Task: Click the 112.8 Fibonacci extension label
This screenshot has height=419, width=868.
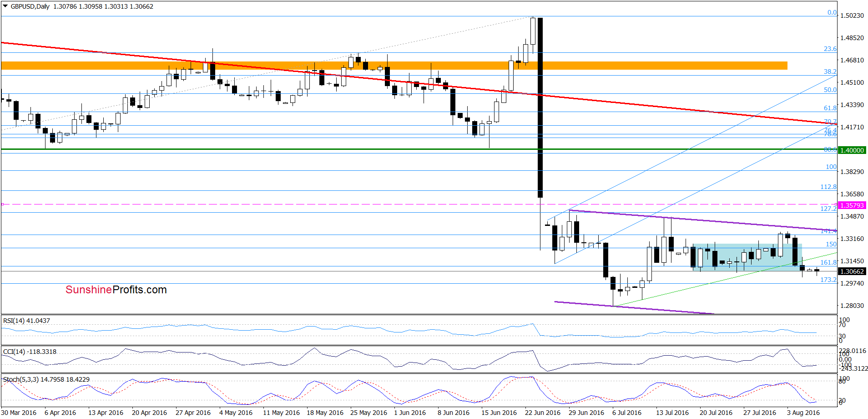Action: [x=828, y=187]
